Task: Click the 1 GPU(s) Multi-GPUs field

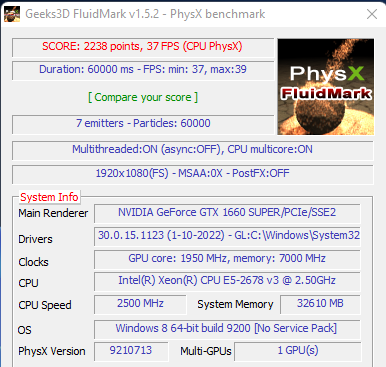Action: 298,351
